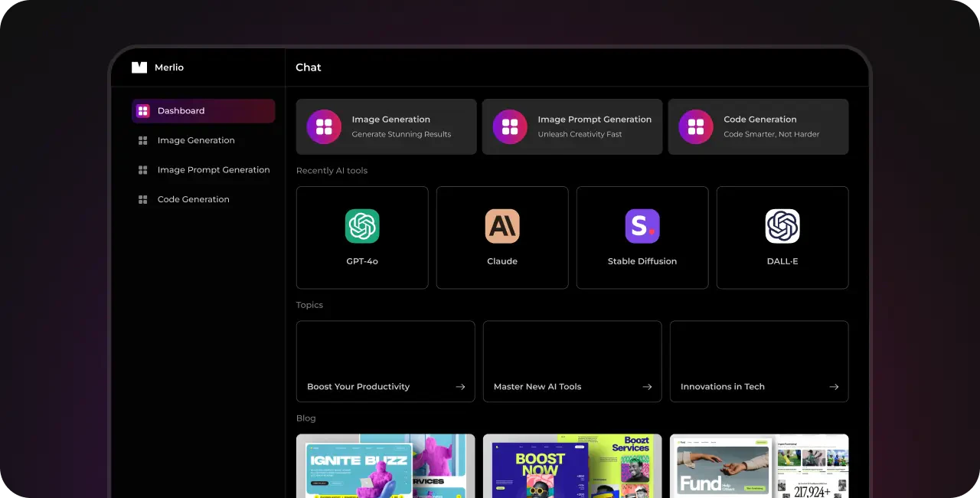Open the Boost Your Productivity topic arrow
This screenshot has height=498, width=980.
point(460,387)
